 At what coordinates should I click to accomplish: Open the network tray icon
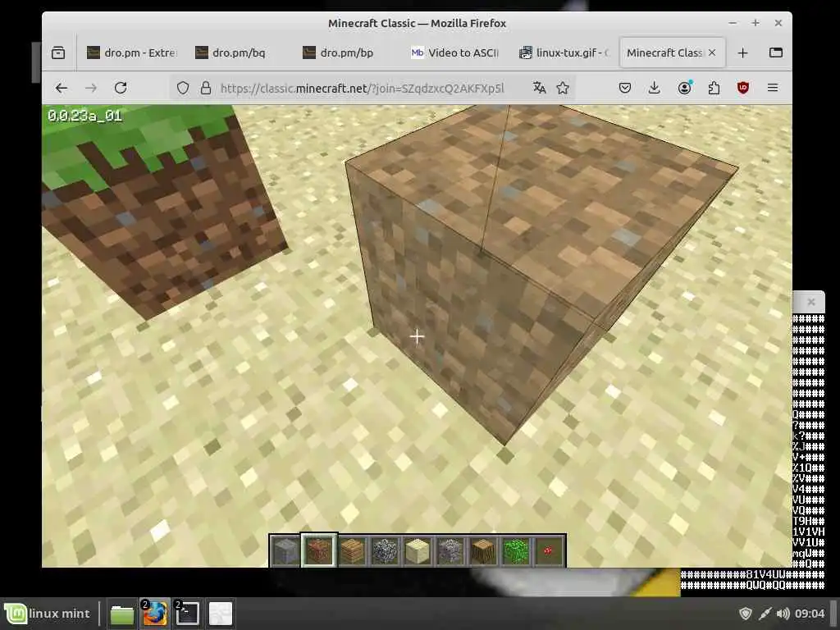click(x=765, y=614)
